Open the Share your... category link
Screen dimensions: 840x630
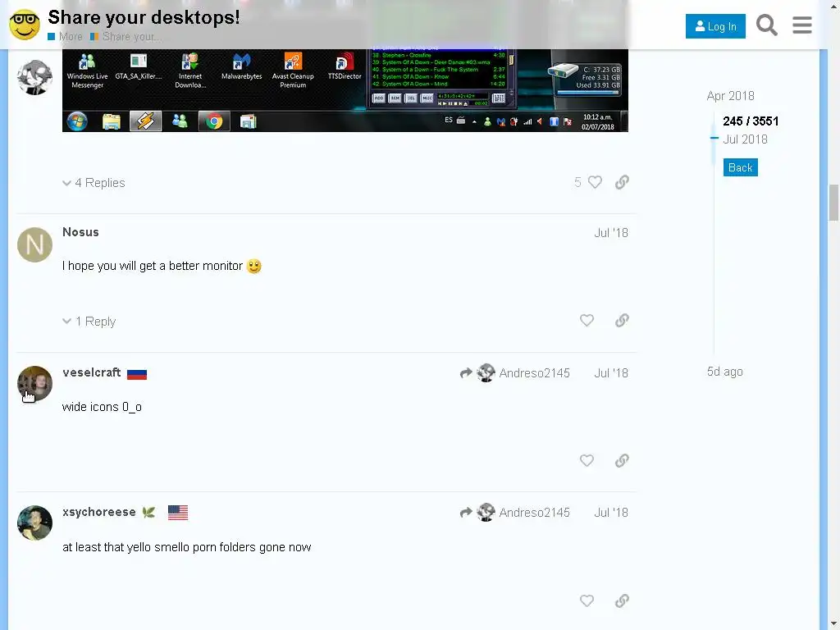tap(126, 36)
